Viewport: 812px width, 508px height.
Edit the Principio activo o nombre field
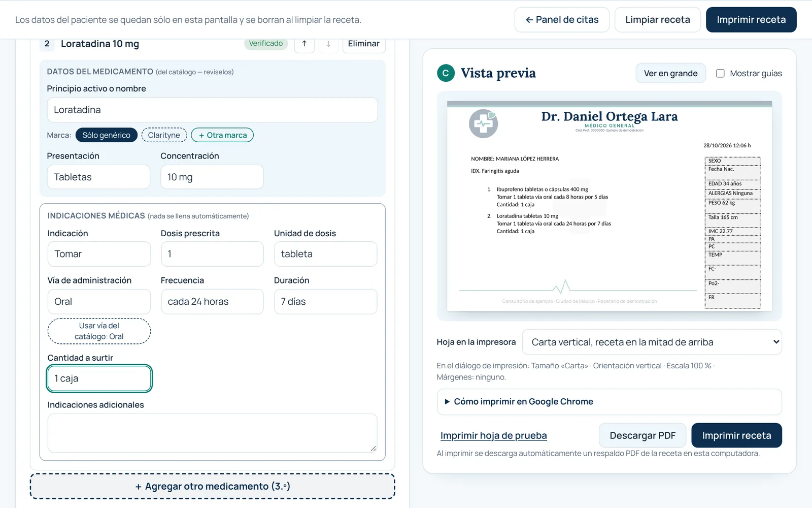click(x=212, y=110)
